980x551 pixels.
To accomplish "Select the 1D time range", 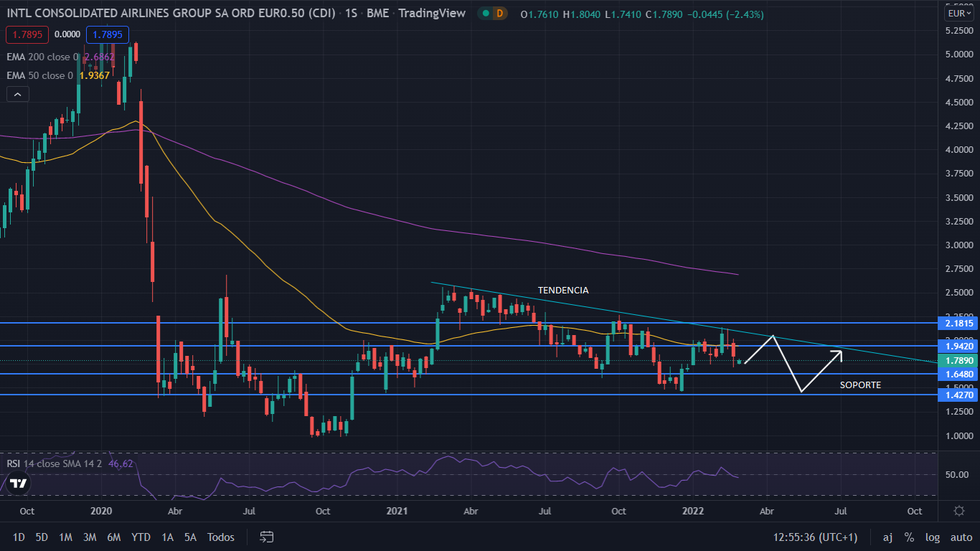I will (x=19, y=537).
